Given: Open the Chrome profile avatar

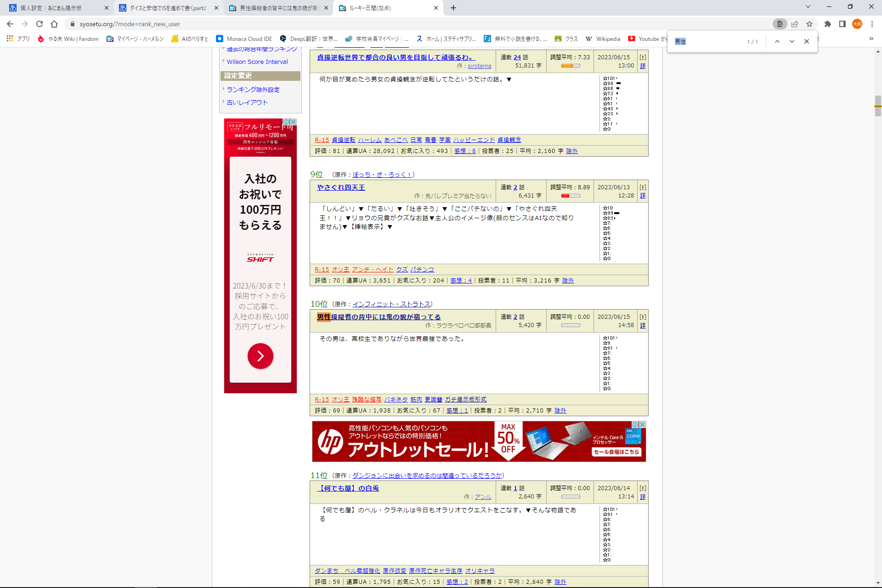Looking at the screenshot, I should pos(857,24).
